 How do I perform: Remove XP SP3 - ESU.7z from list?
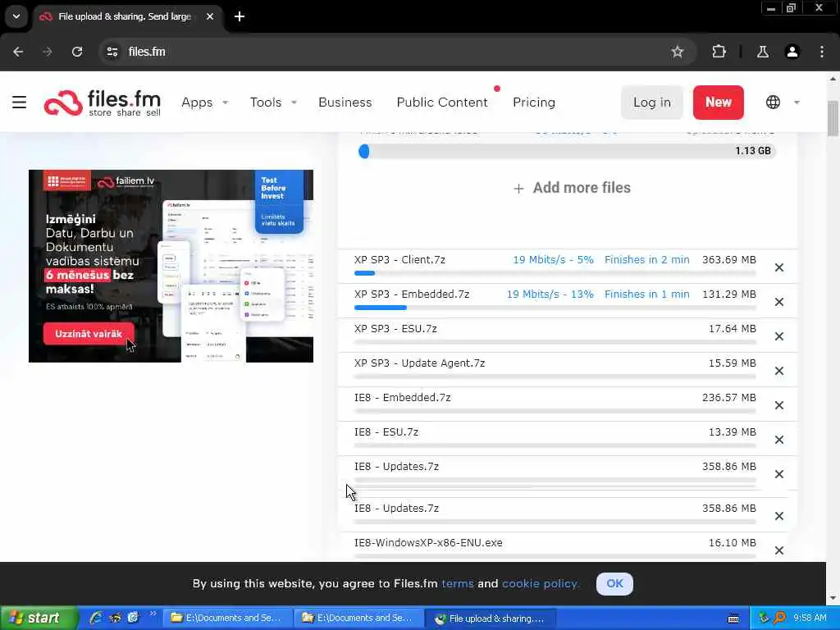coord(779,336)
